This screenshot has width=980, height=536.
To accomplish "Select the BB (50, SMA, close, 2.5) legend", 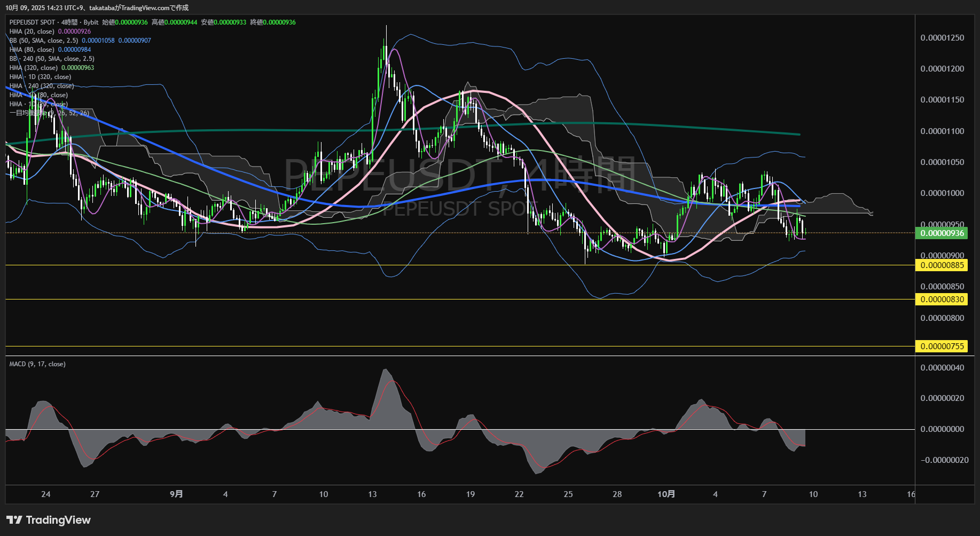I will (43, 41).
